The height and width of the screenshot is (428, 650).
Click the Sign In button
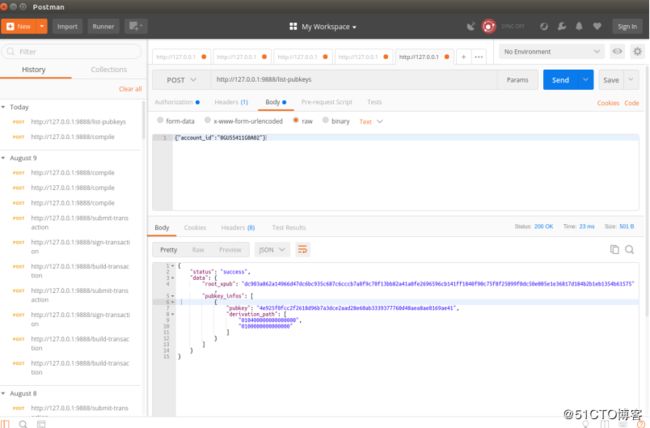tap(627, 27)
